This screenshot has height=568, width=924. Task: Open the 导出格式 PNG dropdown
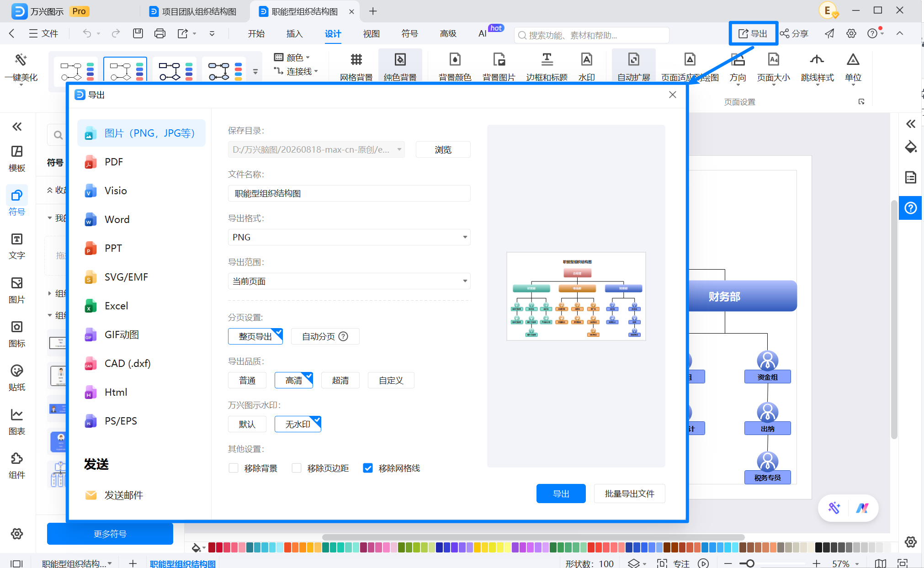tap(349, 237)
